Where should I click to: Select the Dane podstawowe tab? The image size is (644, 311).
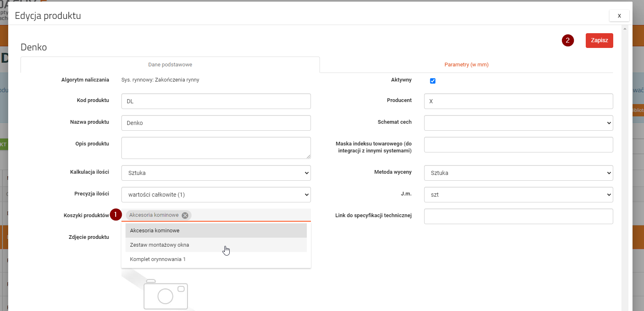(170, 65)
